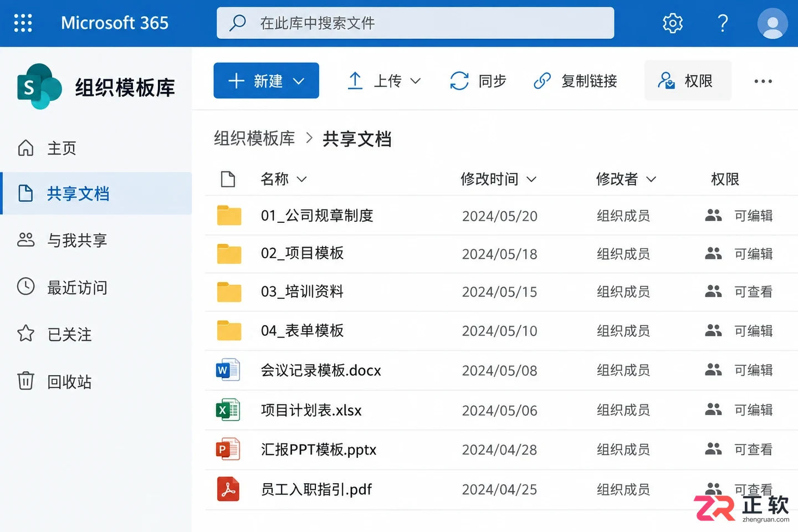Open the 03_培训资料 folder name
Viewport: 798px width, 532px height.
(x=303, y=291)
